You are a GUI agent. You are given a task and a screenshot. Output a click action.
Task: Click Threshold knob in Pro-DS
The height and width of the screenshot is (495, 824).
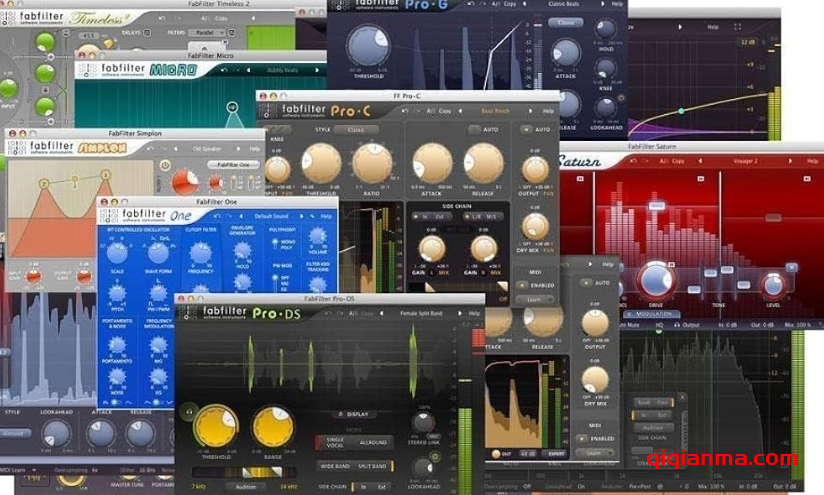[215, 426]
